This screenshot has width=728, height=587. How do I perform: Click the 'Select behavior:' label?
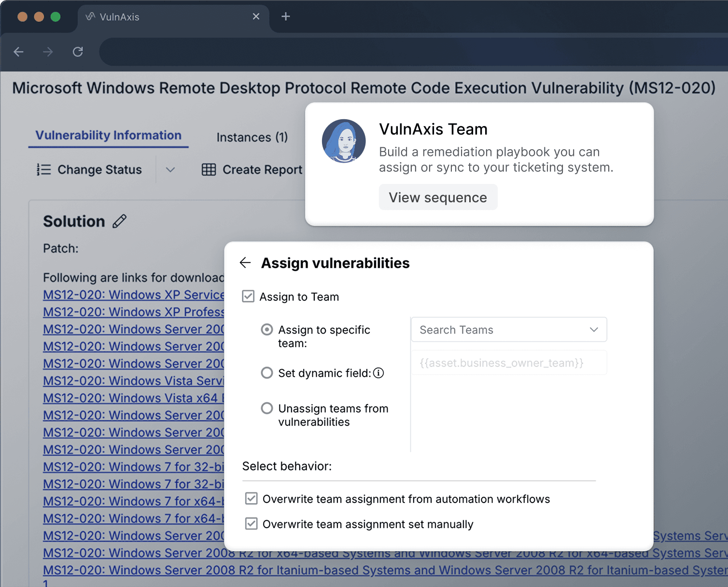287,466
